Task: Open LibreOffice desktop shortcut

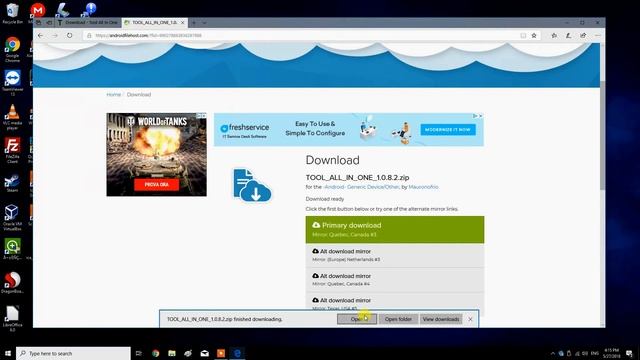Action: click(12, 318)
